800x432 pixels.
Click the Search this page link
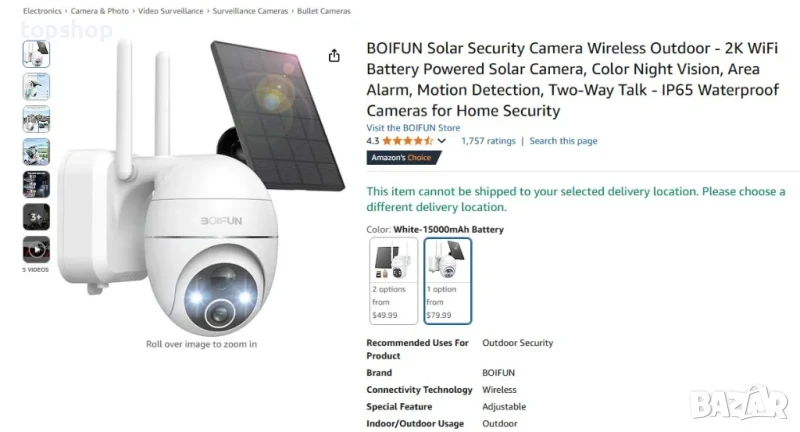563,141
